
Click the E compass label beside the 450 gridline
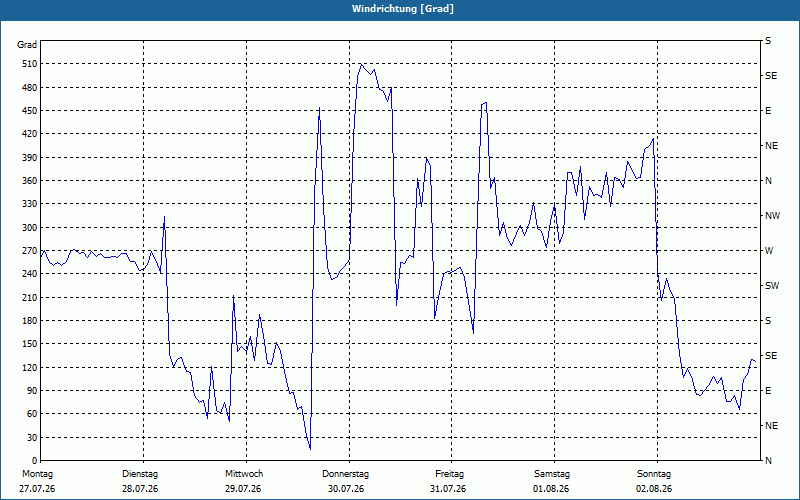point(768,111)
